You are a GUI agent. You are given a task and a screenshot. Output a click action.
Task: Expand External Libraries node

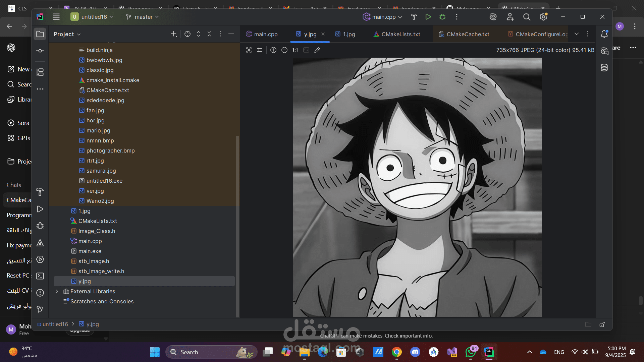click(x=57, y=291)
